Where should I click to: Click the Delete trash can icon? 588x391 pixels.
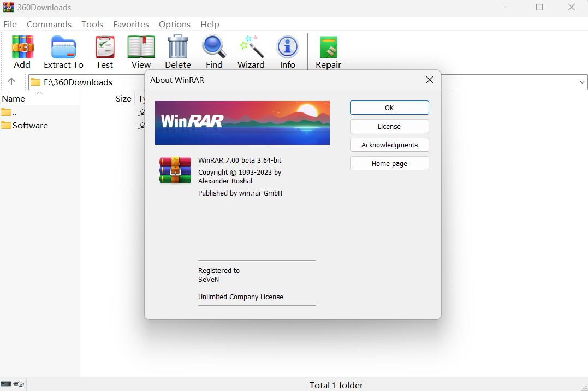[178, 46]
